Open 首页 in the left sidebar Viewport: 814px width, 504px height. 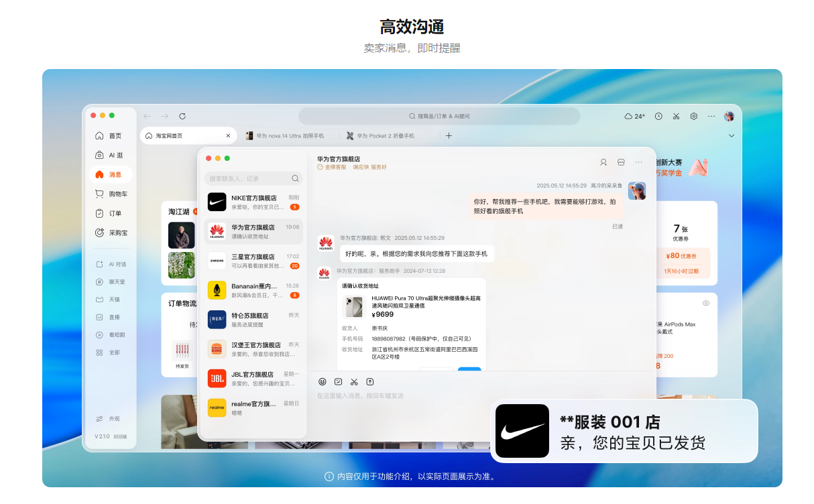pyautogui.click(x=110, y=135)
